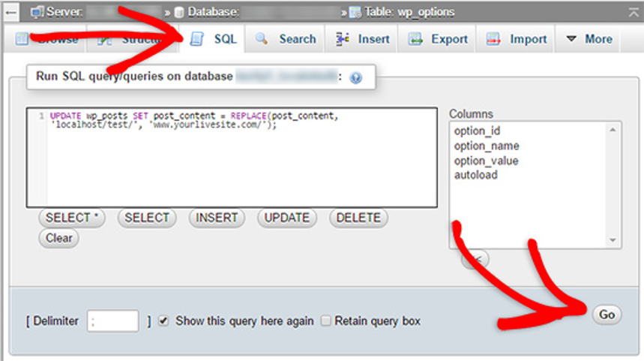The height and width of the screenshot is (361, 644).
Task: Click inside the SQL query editor
Action: pos(232,158)
